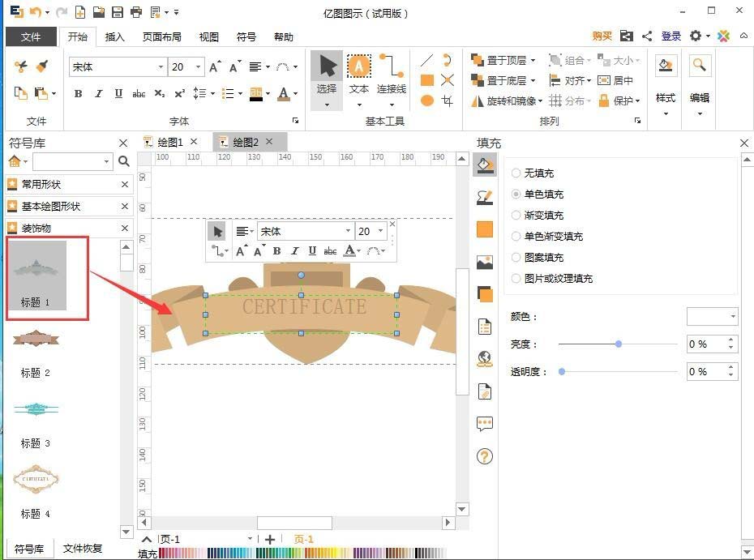This screenshot has width=754, height=560.
Task: Switch to the 插入 ribbon tab
Action: 113,36
